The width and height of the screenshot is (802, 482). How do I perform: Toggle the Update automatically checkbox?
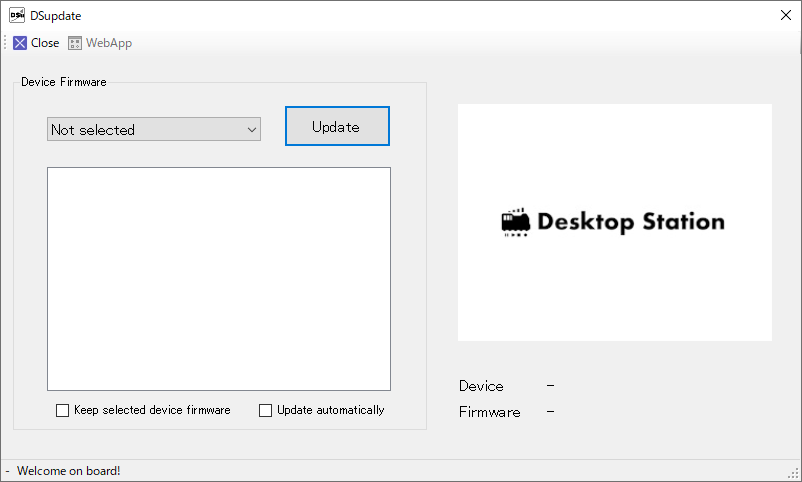266,410
